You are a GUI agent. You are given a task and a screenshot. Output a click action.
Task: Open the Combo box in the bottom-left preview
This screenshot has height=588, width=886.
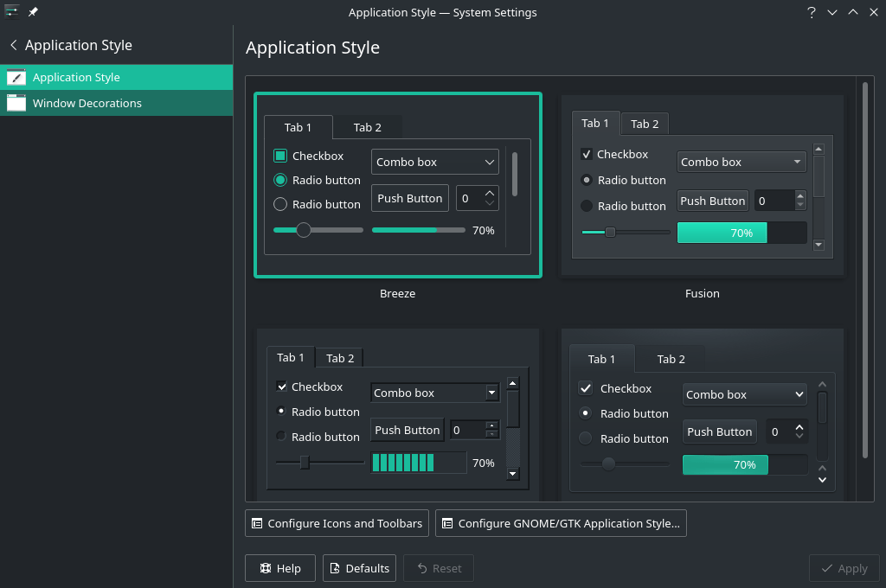(x=435, y=393)
